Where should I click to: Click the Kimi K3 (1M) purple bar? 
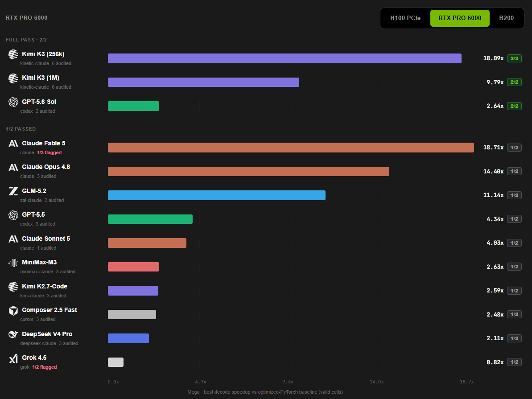click(204, 82)
